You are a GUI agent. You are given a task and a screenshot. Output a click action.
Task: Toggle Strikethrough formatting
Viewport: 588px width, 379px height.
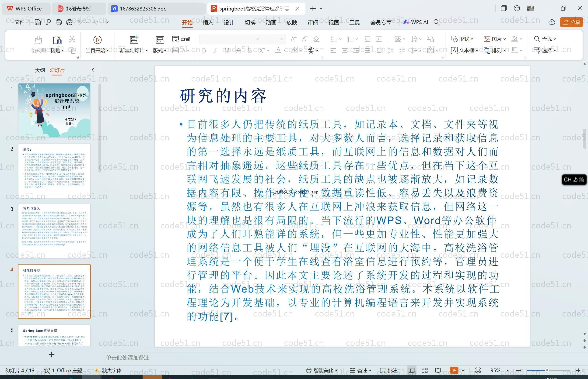pyautogui.click(x=238, y=50)
